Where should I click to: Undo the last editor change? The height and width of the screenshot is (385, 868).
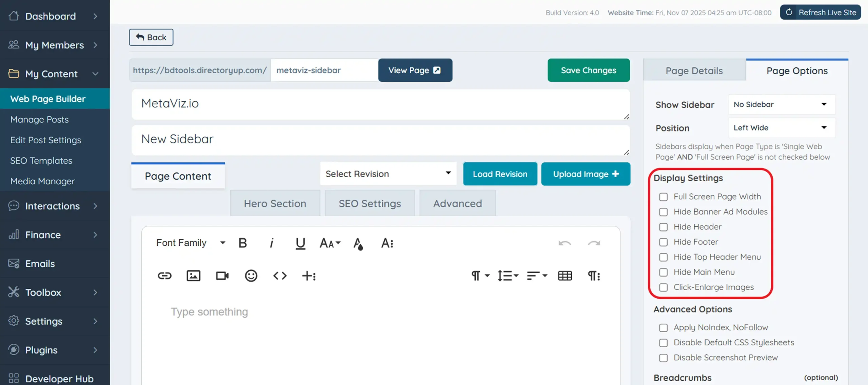565,243
